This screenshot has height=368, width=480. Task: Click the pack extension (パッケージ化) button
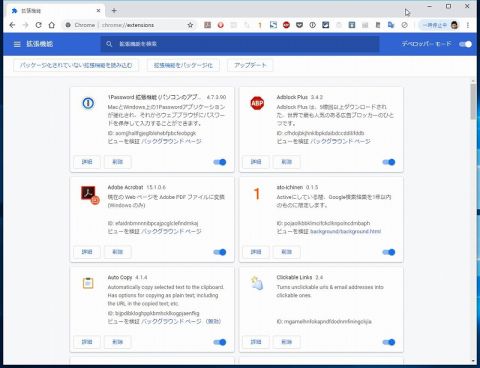[x=183, y=65]
